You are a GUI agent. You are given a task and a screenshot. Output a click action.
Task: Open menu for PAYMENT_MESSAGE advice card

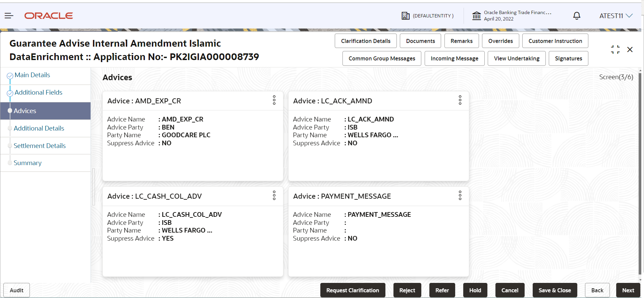460,195
